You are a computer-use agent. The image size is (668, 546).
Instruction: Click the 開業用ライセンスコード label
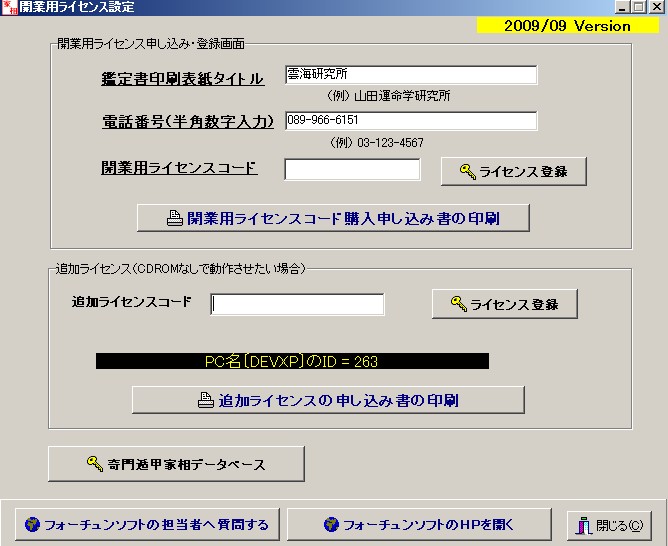click(179, 167)
